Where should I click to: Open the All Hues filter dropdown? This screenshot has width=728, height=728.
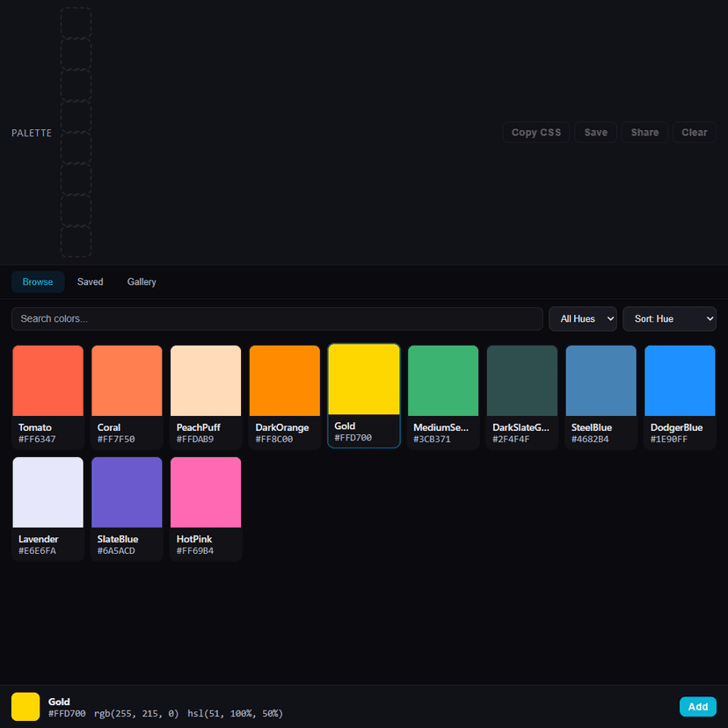[582, 319]
